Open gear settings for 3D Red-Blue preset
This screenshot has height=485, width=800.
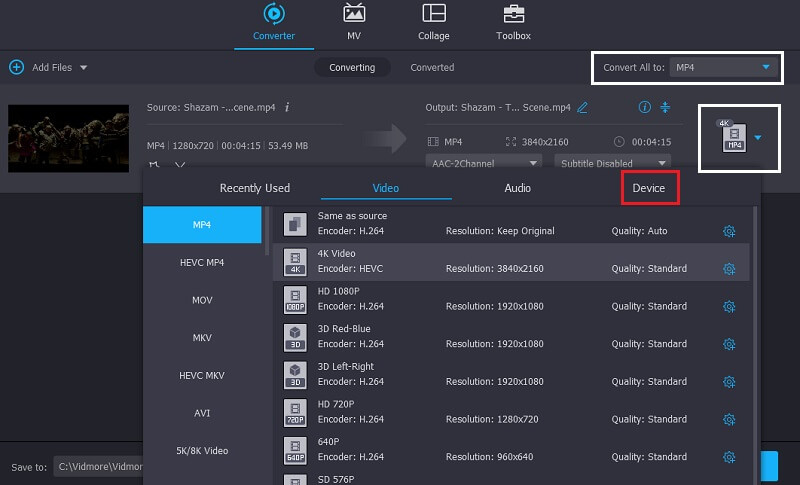click(729, 344)
